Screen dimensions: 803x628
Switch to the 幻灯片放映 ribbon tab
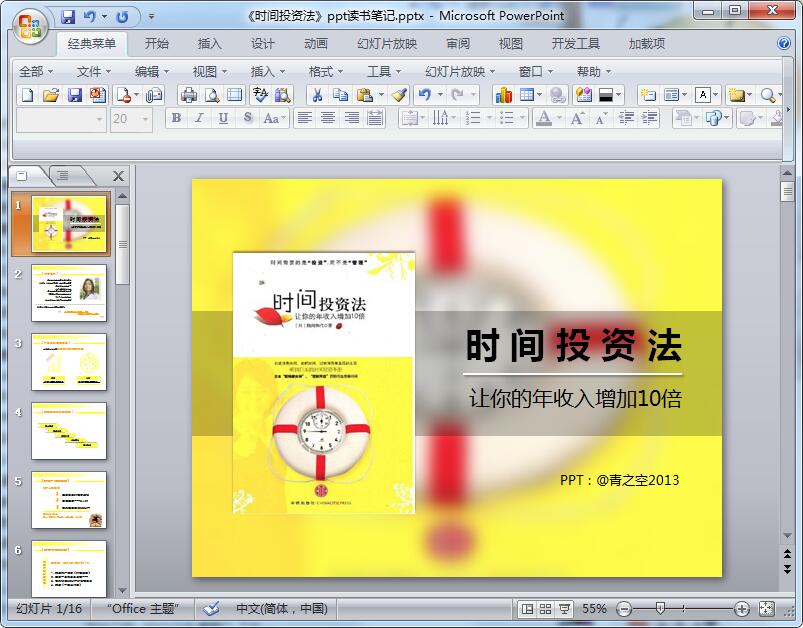tap(387, 44)
